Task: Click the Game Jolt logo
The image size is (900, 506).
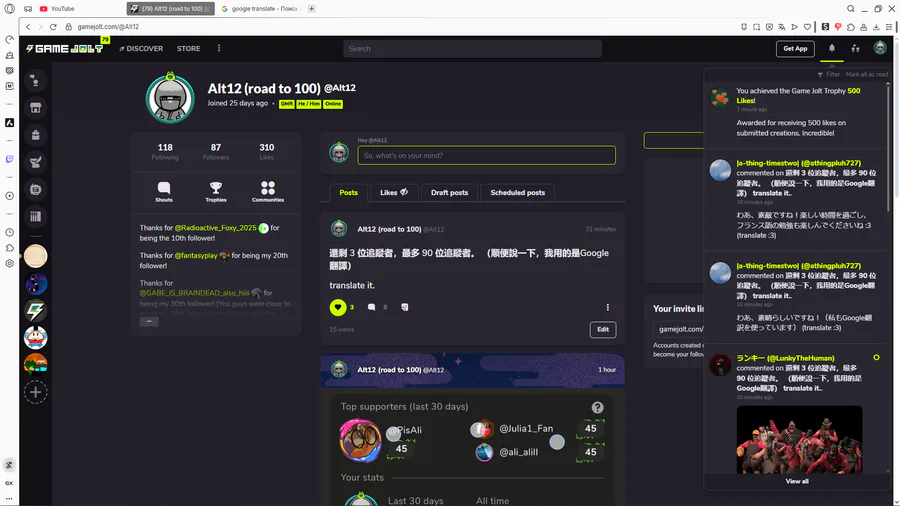Action: pos(64,49)
